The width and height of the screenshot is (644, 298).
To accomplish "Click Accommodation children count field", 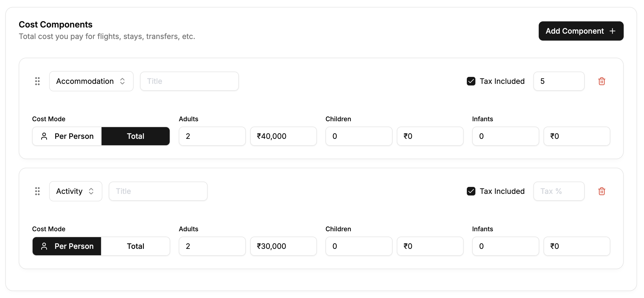I will 359,136.
